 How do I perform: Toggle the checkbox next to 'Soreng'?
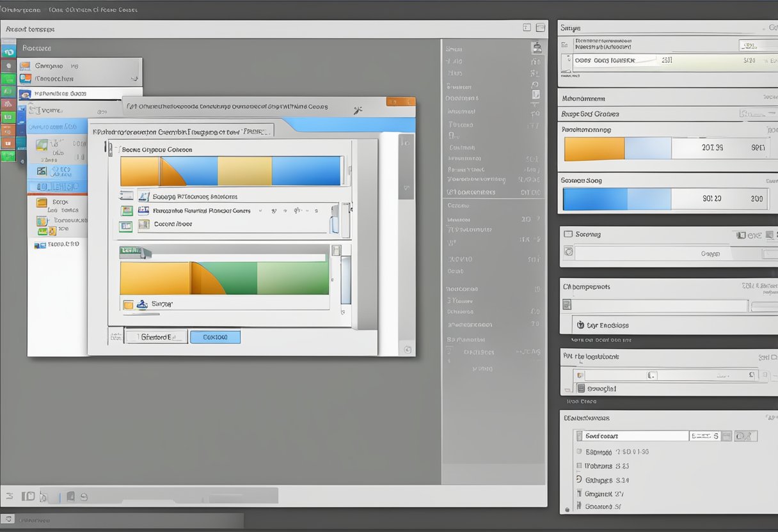567,234
